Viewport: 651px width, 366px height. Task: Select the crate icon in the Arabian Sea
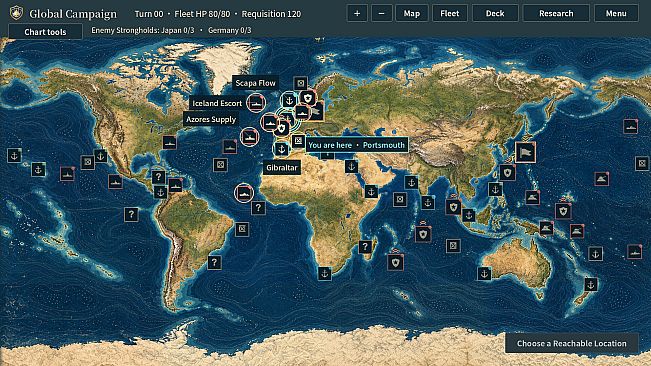point(400,200)
